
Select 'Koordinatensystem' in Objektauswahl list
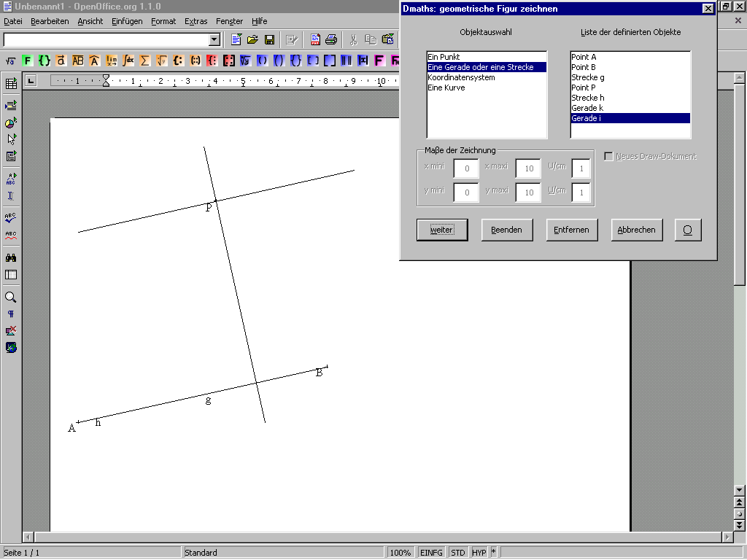(x=461, y=77)
